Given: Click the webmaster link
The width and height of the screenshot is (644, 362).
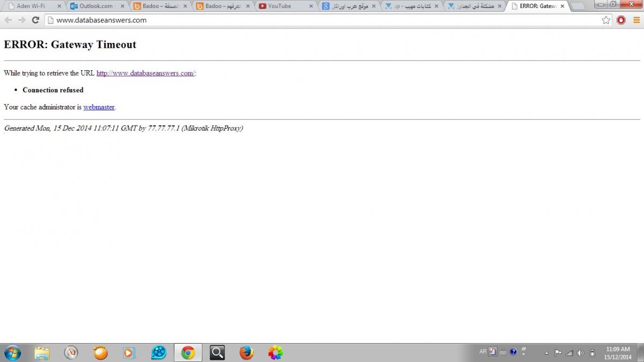Looking at the screenshot, I should (x=99, y=107).
